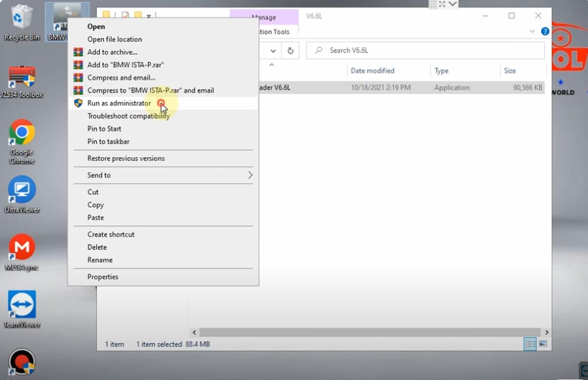Click the horizontal scrollbar in file list
Screen dimensions: 588x380
(x=368, y=333)
